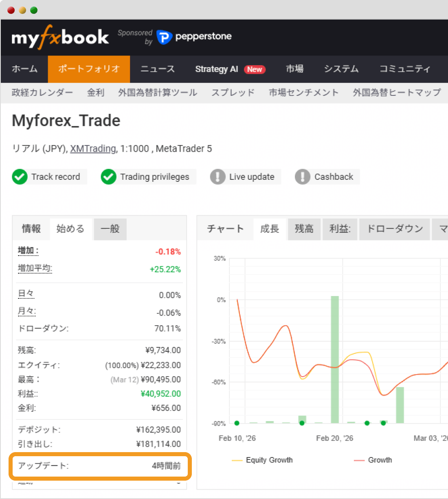Image resolution: width=448 pixels, height=499 pixels.
Task: Click the red New badge beside Strategy AI
Action: click(x=255, y=69)
